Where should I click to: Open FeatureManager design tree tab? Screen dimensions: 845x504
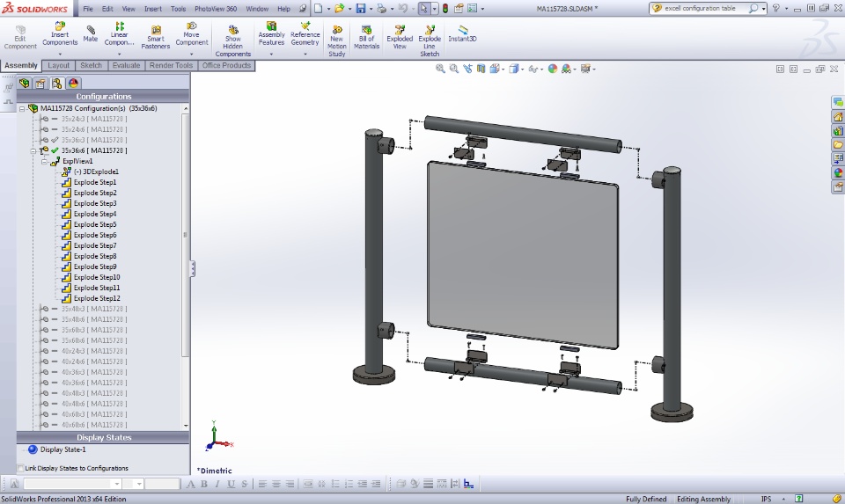[x=25, y=83]
